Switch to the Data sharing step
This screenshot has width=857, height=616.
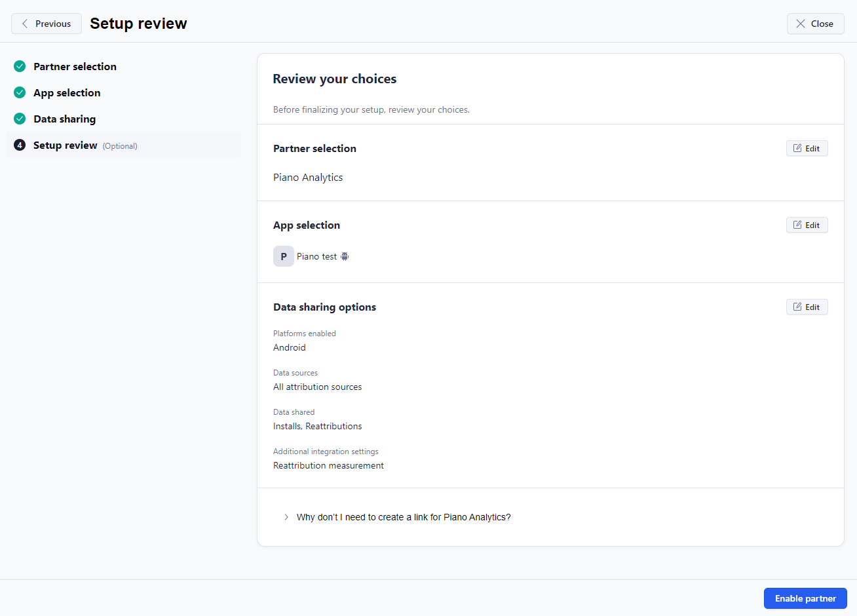[64, 119]
